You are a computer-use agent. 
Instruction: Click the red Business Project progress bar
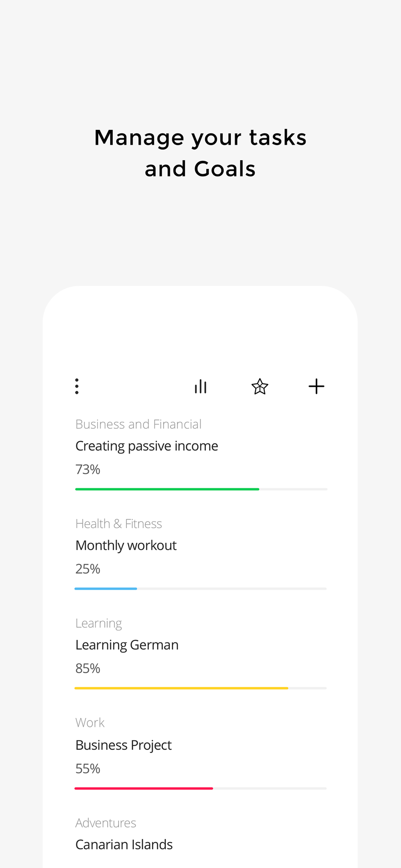[144, 788]
